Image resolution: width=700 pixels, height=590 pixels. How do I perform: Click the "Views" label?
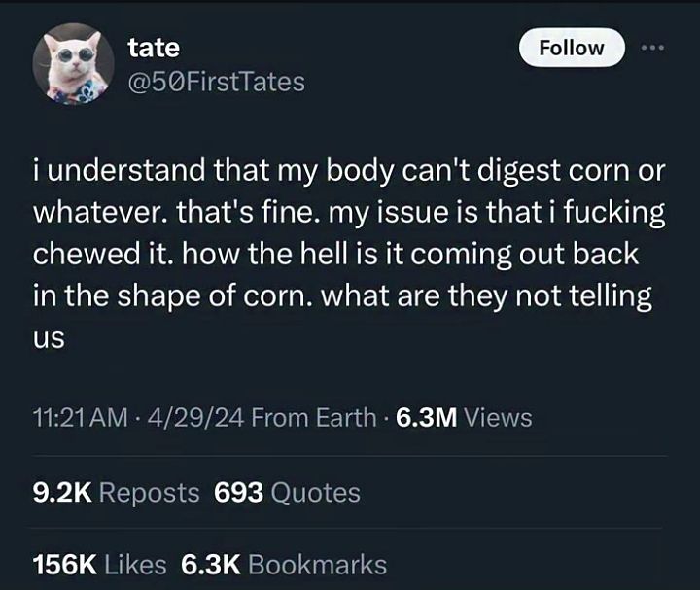coord(498,418)
